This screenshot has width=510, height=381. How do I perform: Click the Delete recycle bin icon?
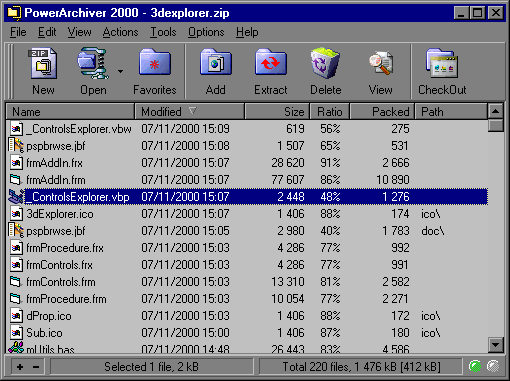point(325,63)
